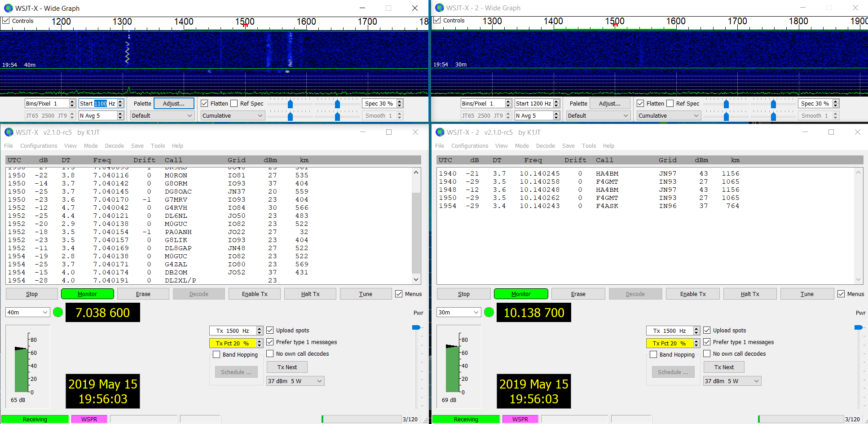Check No own call decodes in left window
Viewport: 868px width, 424px height.
click(270, 353)
